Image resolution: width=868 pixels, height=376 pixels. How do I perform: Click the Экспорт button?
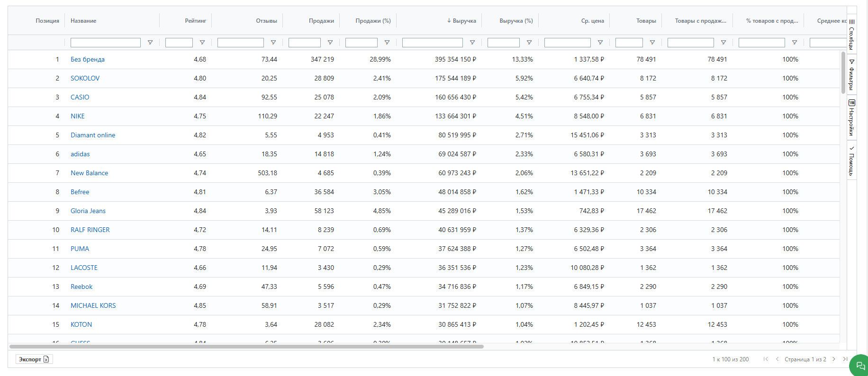click(34, 359)
